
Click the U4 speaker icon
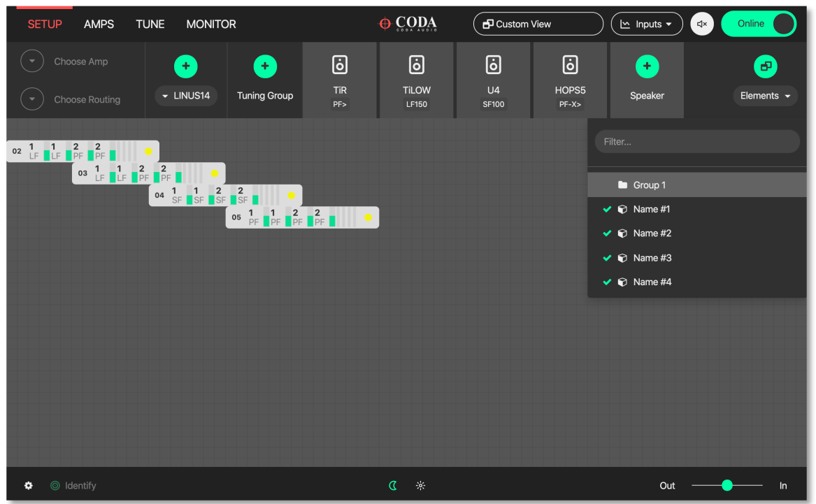click(494, 66)
